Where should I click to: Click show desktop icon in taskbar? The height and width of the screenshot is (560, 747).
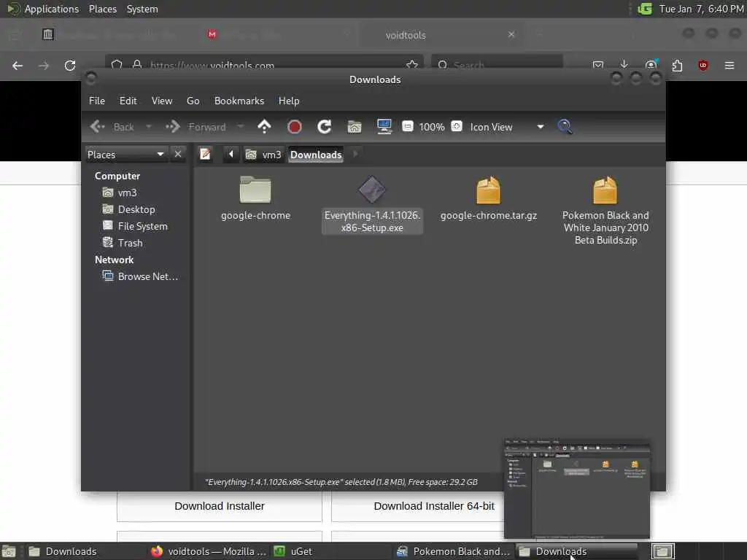[9, 551]
